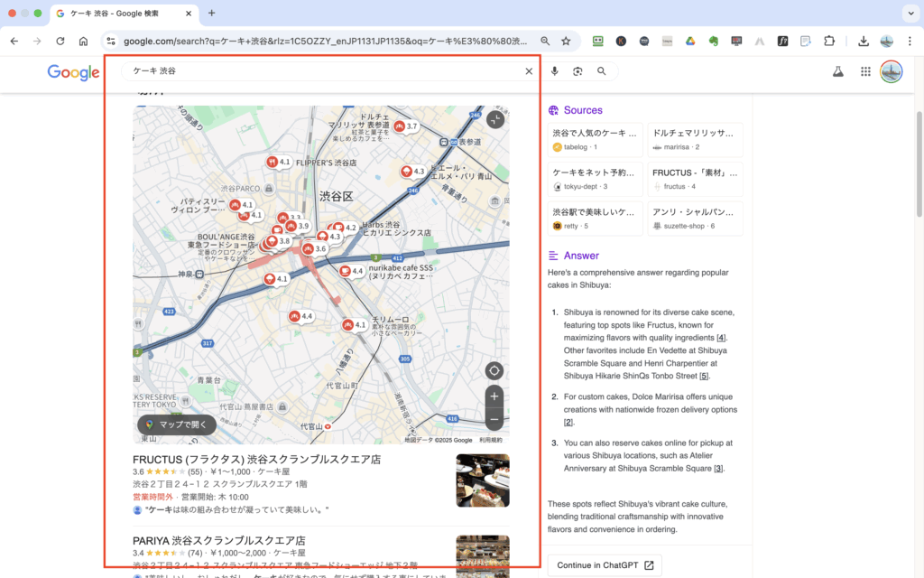The width and height of the screenshot is (924, 578).
Task: Open the tabelog source card
Action: click(x=596, y=140)
